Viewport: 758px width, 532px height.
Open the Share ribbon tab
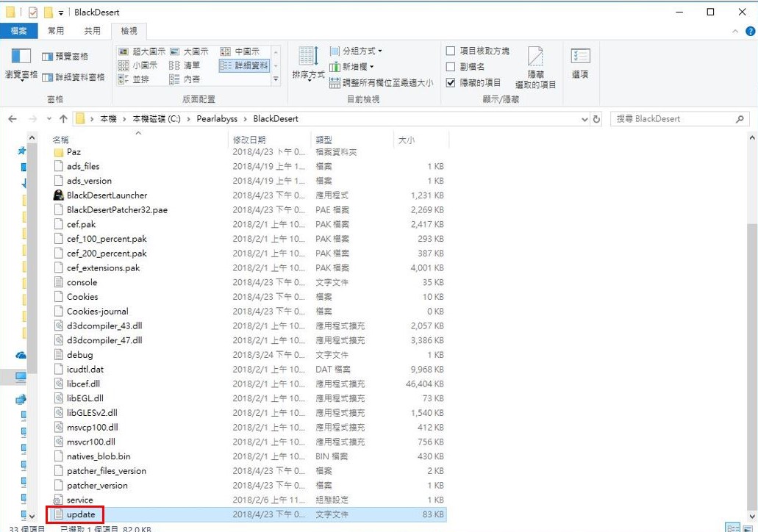point(92,31)
